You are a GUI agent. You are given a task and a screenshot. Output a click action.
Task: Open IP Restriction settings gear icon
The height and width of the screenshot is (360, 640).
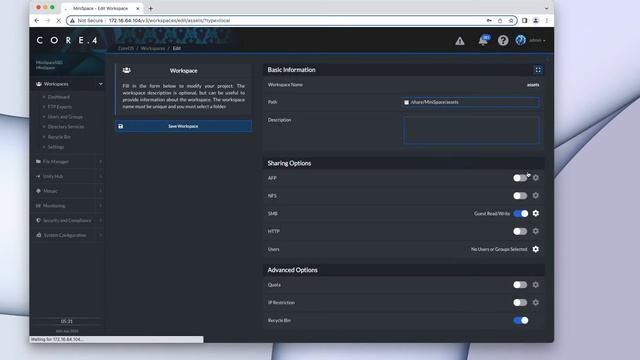point(536,302)
